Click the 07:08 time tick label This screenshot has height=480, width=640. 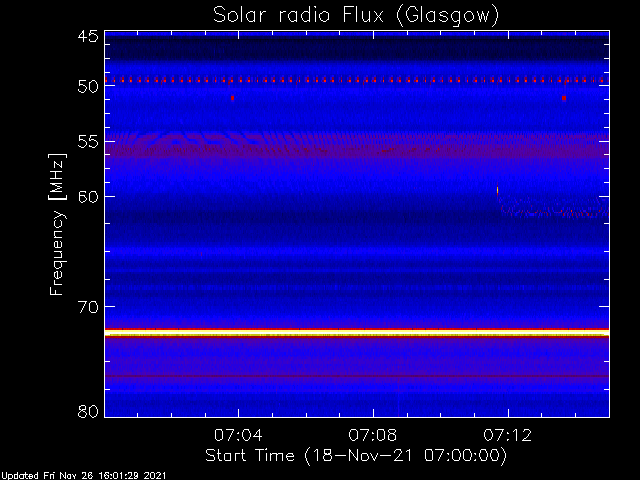pos(373,435)
